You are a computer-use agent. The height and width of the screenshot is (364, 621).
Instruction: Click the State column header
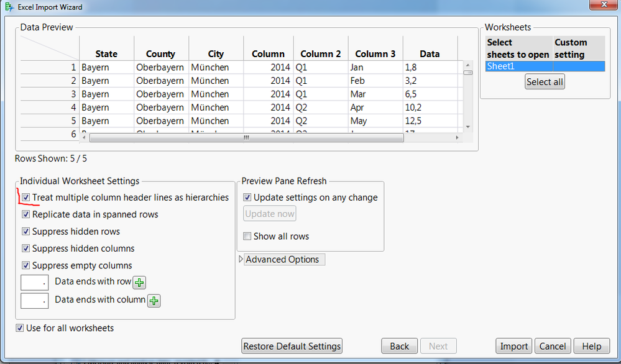tap(106, 54)
